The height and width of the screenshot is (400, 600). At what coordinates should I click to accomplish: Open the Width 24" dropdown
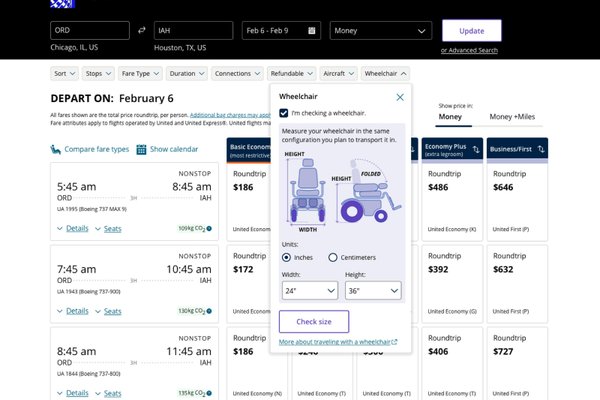310,291
